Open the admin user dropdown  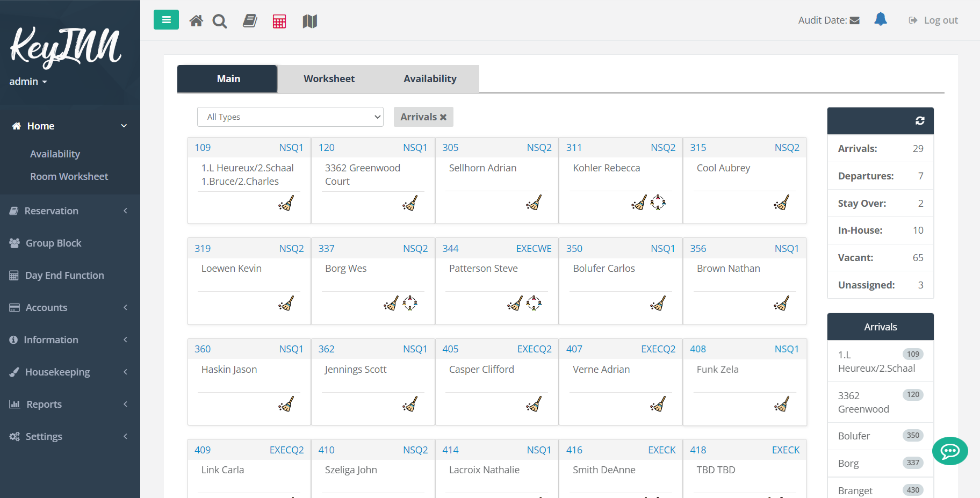[28, 82]
